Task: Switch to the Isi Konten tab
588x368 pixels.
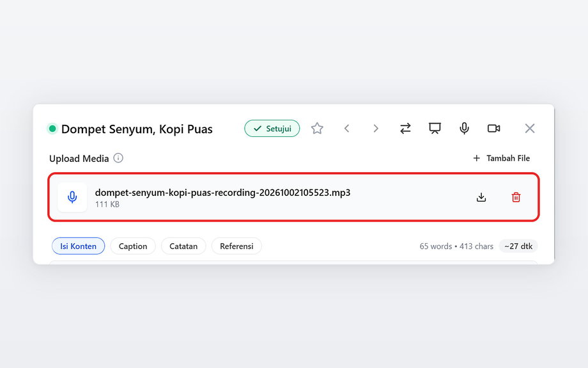Action: (x=79, y=246)
